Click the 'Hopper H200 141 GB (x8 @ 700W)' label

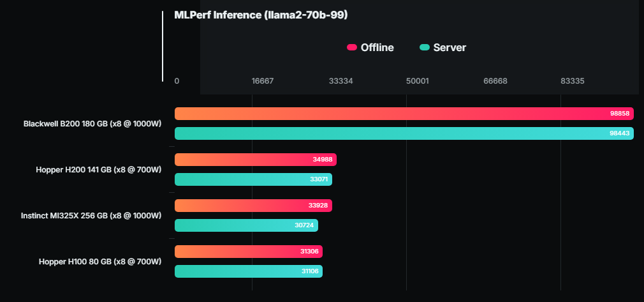click(99, 169)
